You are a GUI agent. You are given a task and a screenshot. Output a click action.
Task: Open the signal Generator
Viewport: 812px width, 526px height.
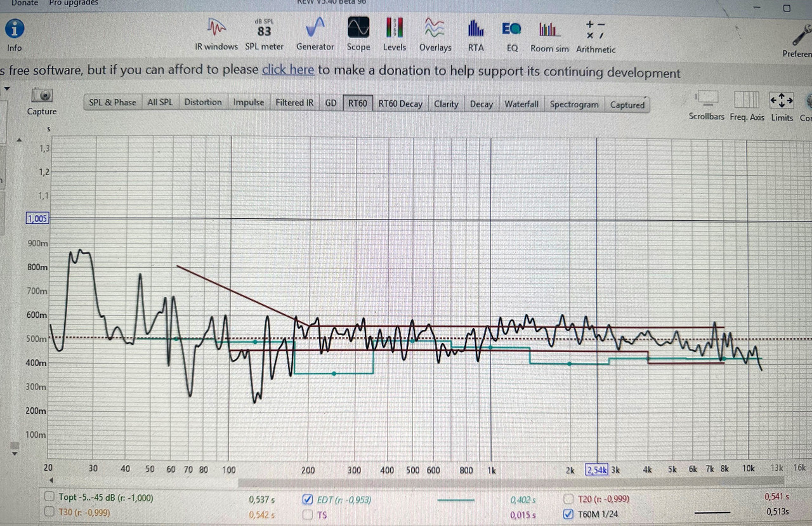[x=315, y=29]
